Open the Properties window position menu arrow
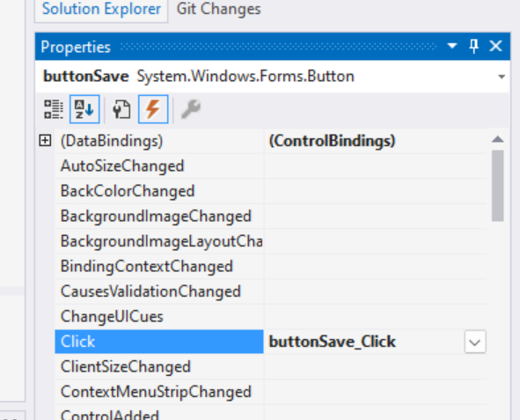The width and height of the screenshot is (520, 420). click(x=452, y=46)
